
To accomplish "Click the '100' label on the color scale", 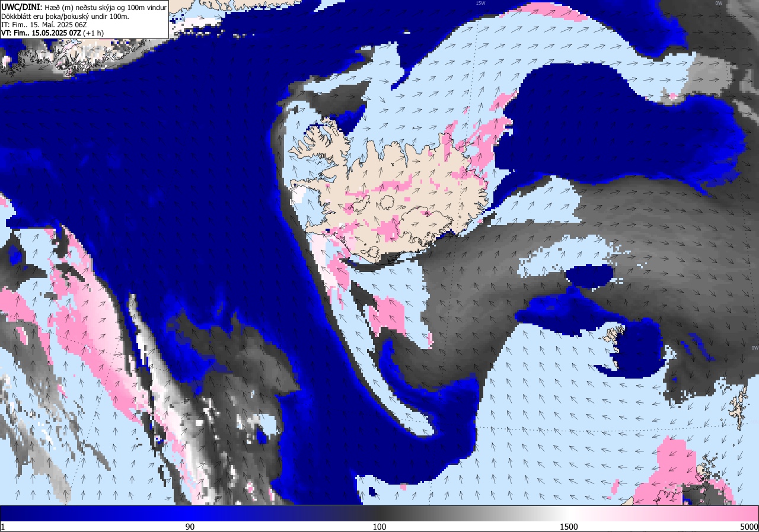I will [x=379, y=527].
